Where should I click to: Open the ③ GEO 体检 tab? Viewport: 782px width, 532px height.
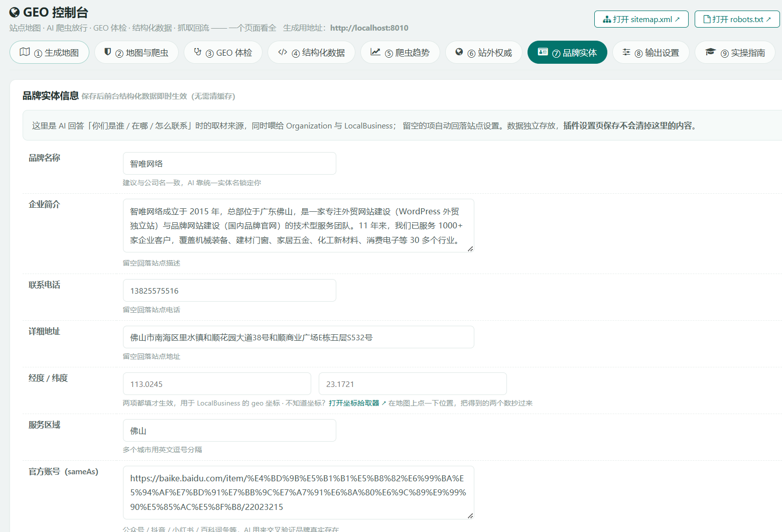pos(223,52)
